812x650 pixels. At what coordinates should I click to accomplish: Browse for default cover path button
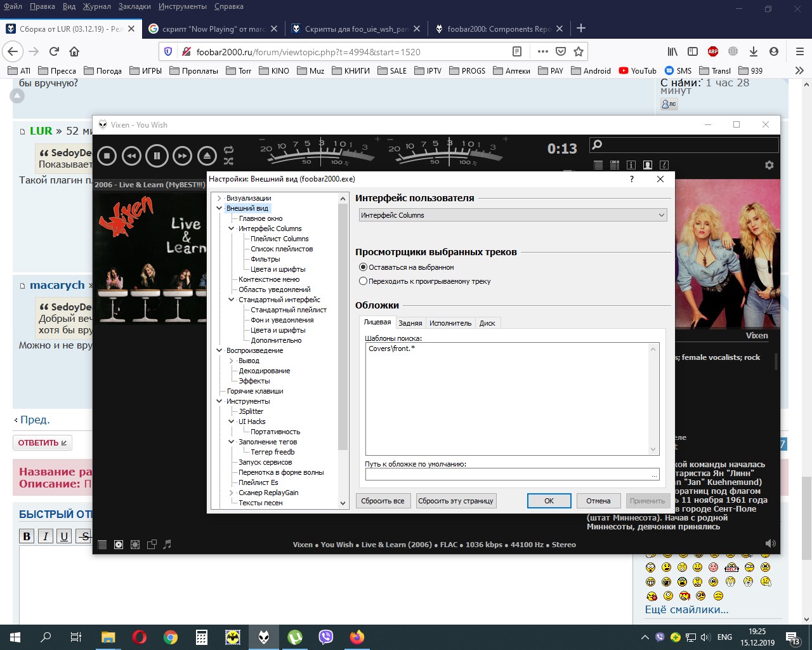tap(654, 475)
